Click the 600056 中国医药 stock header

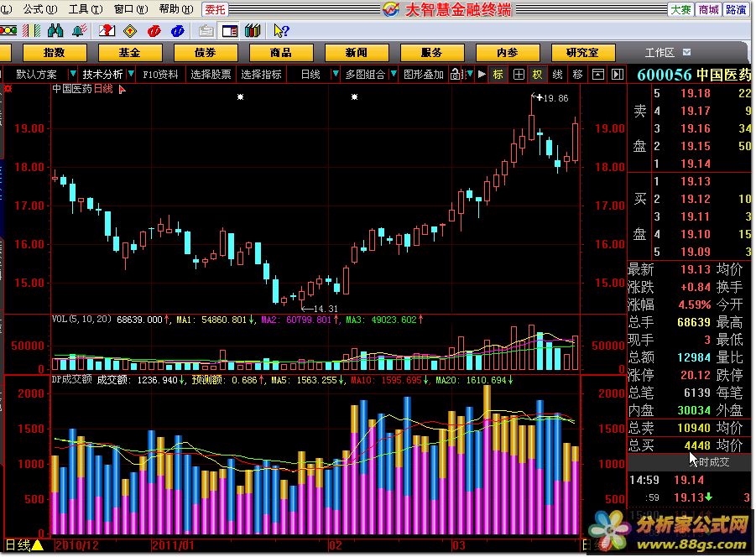pos(694,74)
